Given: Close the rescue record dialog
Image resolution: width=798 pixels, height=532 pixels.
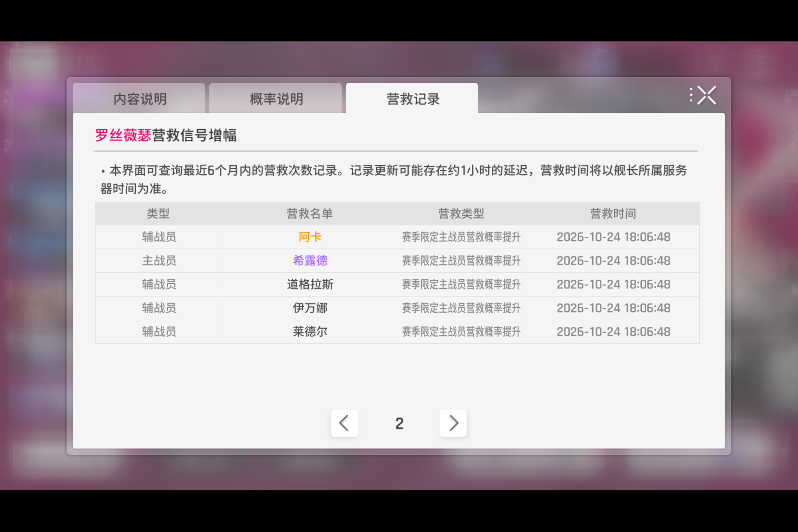Looking at the screenshot, I should pos(707,95).
